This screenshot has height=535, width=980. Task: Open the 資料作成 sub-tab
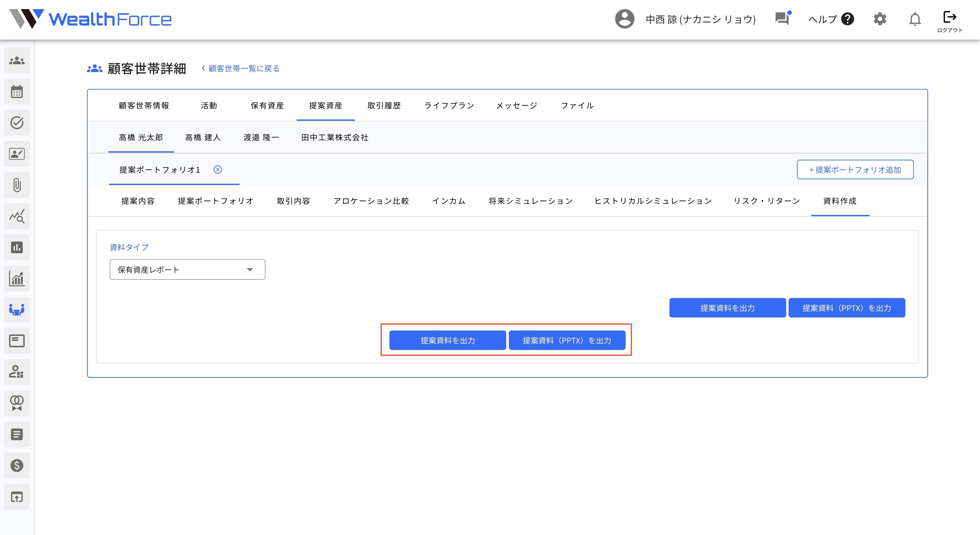pos(840,201)
